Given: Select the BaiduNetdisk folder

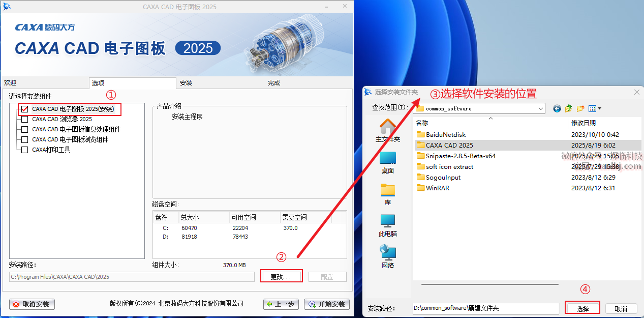Looking at the screenshot, I should coord(446,135).
